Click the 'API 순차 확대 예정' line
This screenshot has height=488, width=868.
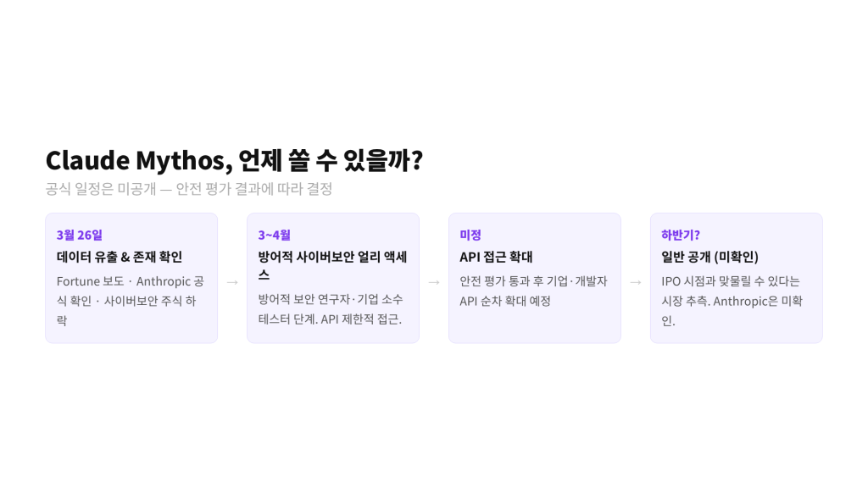coord(505,301)
